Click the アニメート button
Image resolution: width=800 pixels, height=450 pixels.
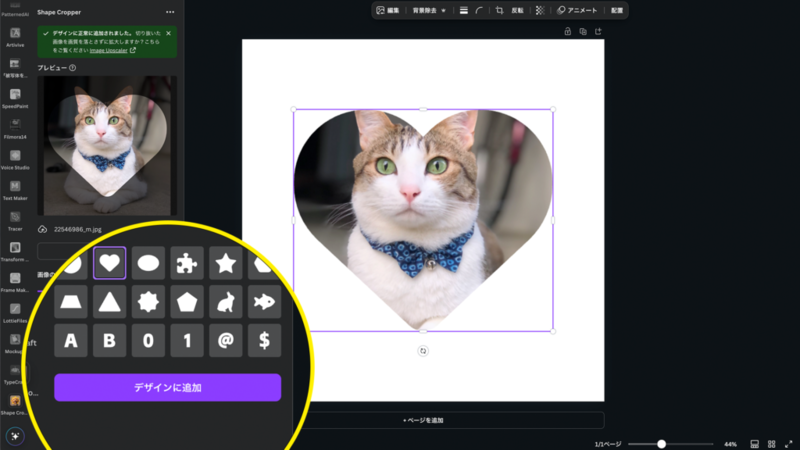(x=577, y=10)
